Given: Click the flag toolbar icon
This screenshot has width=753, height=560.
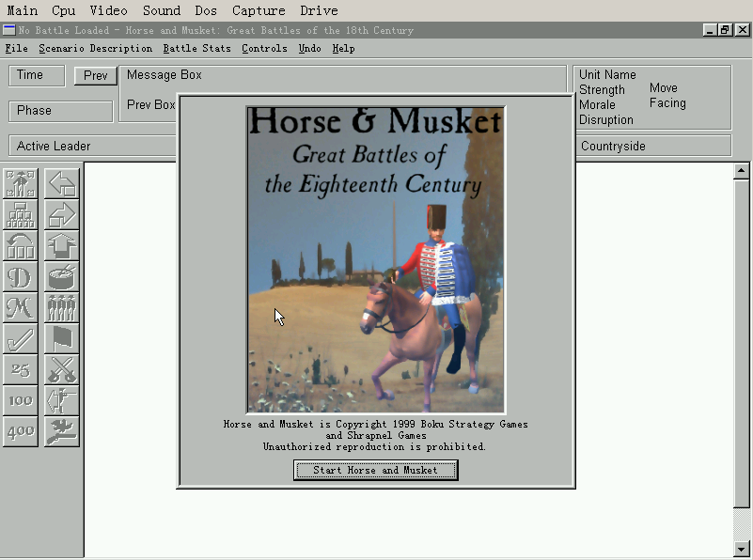Looking at the screenshot, I should (62, 339).
